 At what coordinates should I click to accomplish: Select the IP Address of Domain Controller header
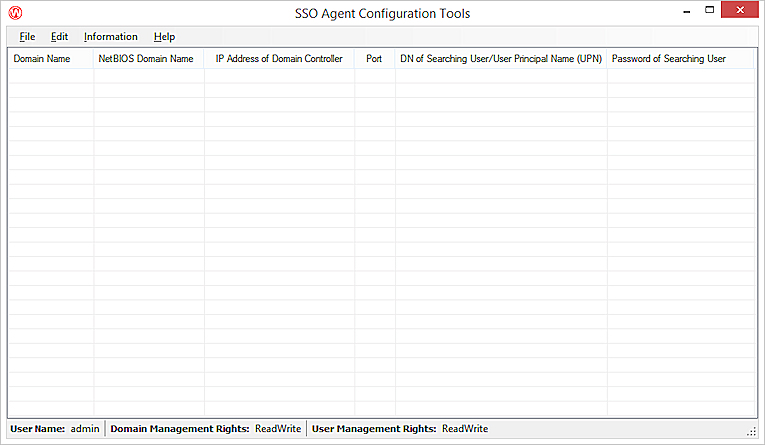point(279,59)
